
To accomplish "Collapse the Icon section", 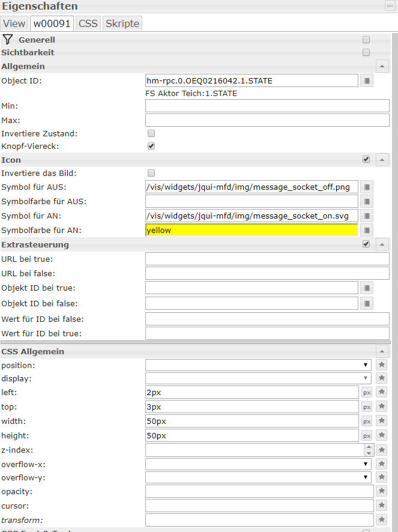I will coord(382,160).
